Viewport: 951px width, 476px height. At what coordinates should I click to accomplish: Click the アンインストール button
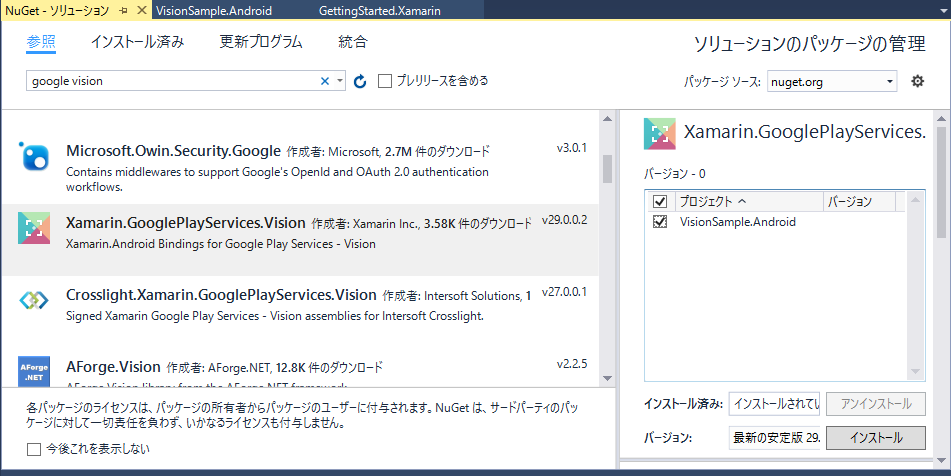(x=876, y=404)
